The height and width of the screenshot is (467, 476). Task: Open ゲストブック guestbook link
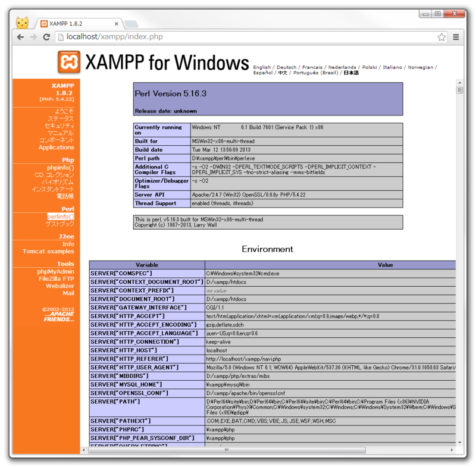coord(60,224)
